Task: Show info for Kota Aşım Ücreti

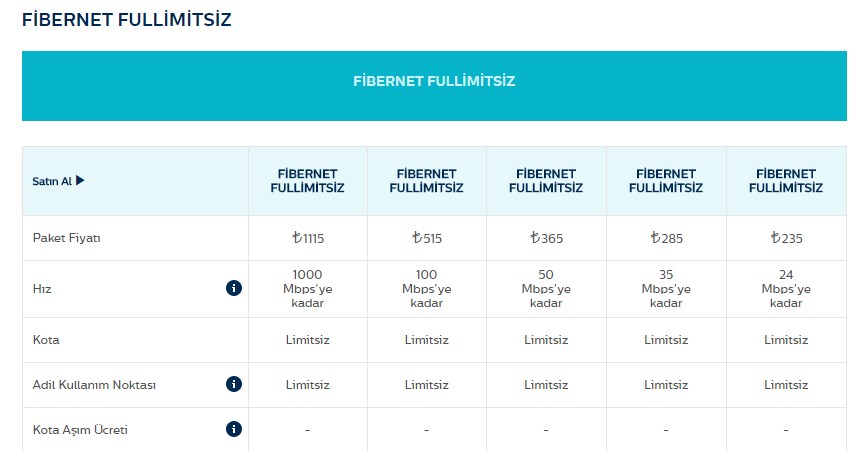Action: pos(234,430)
